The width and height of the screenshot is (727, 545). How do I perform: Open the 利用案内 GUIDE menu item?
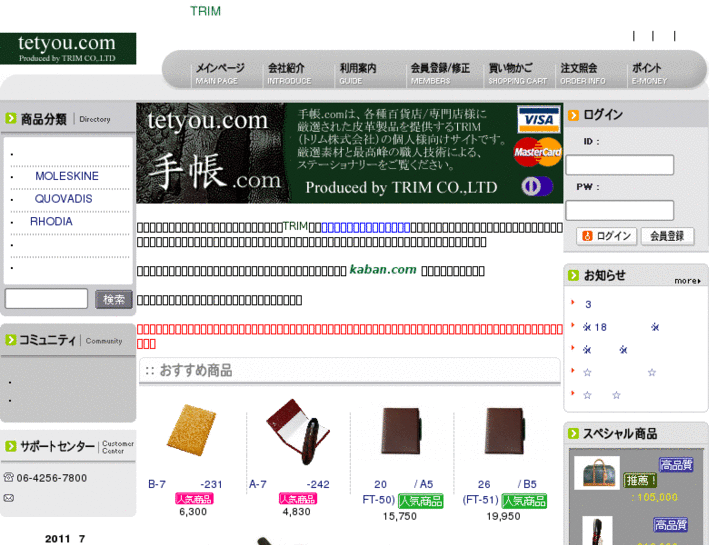357,74
